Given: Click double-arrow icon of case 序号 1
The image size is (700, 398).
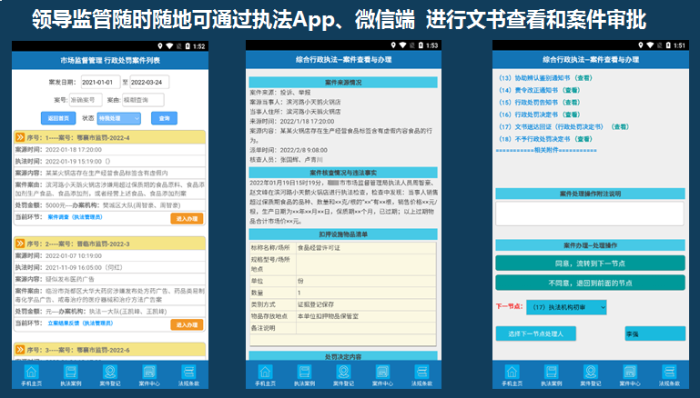Looking at the screenshot, I should 20,137.
